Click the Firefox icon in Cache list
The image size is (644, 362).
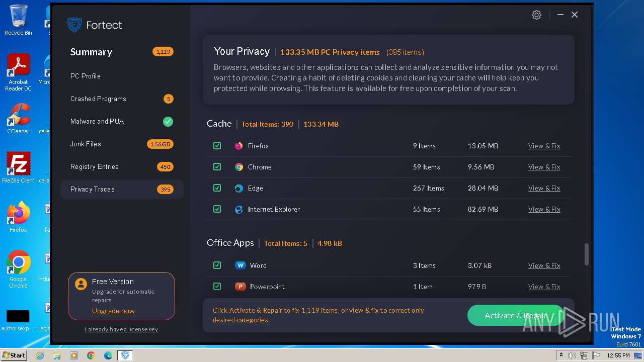(239, 146)
